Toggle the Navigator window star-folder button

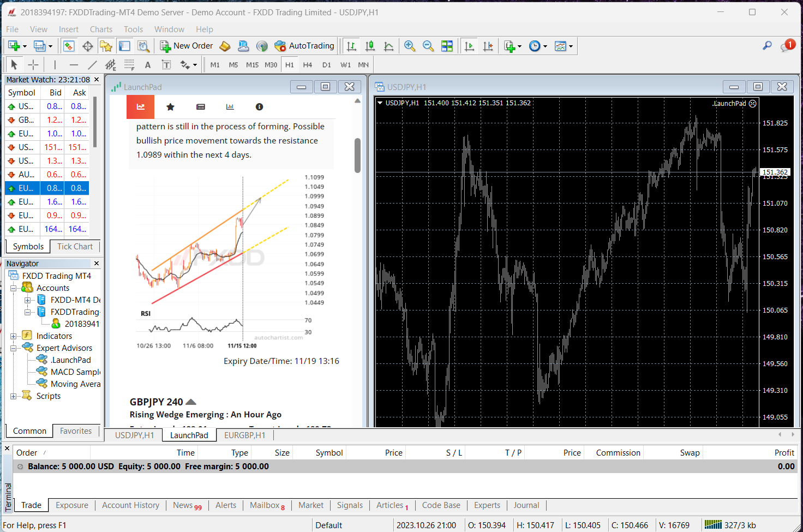(x=106, y=46)
